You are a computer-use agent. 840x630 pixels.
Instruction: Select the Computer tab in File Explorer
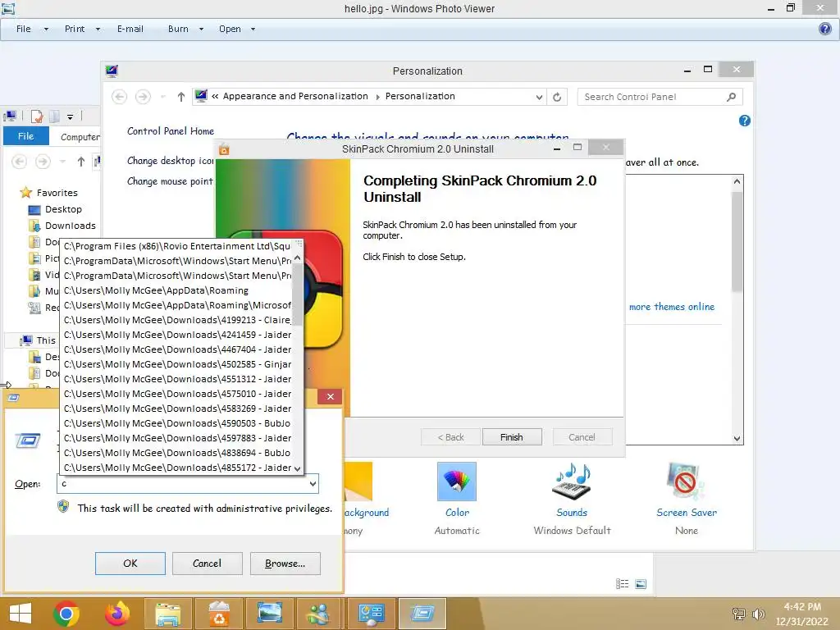[80, 137]
